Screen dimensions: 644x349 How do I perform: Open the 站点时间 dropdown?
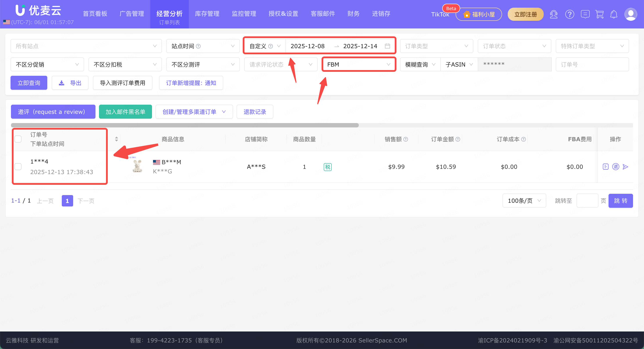(203, 46)
